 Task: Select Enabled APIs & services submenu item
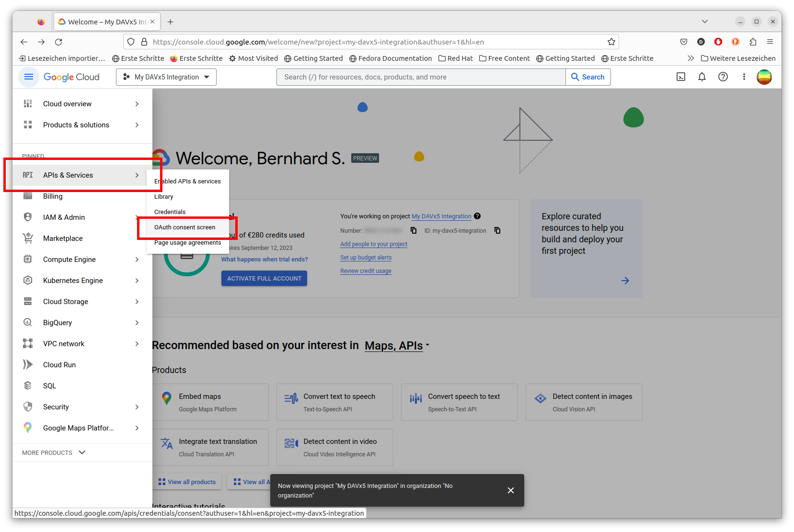[x=187, y=181]
